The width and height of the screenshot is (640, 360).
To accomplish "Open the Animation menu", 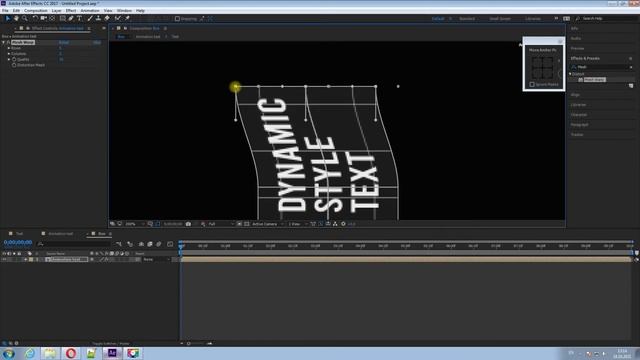I will point(90,11).
